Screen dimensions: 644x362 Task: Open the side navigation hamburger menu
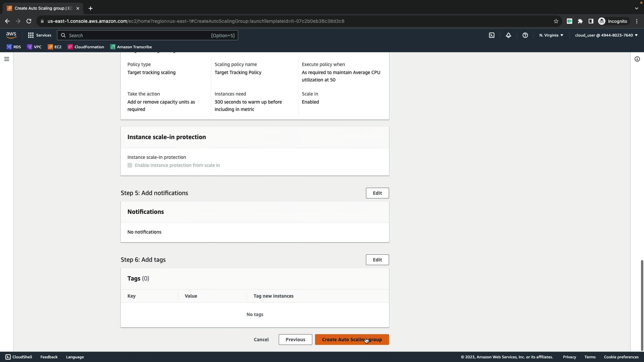click(7, 59)
